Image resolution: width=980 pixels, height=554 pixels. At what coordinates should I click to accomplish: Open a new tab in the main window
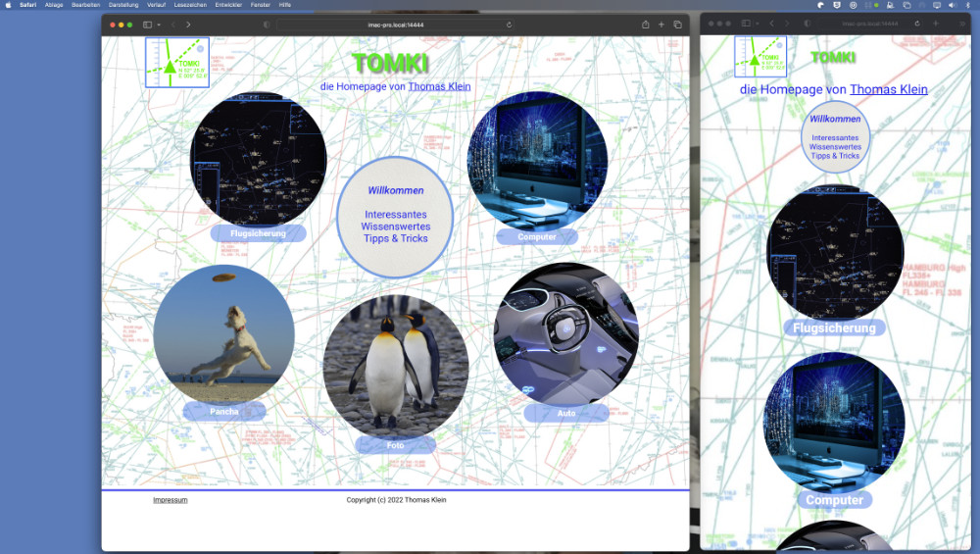pos(661,25)
